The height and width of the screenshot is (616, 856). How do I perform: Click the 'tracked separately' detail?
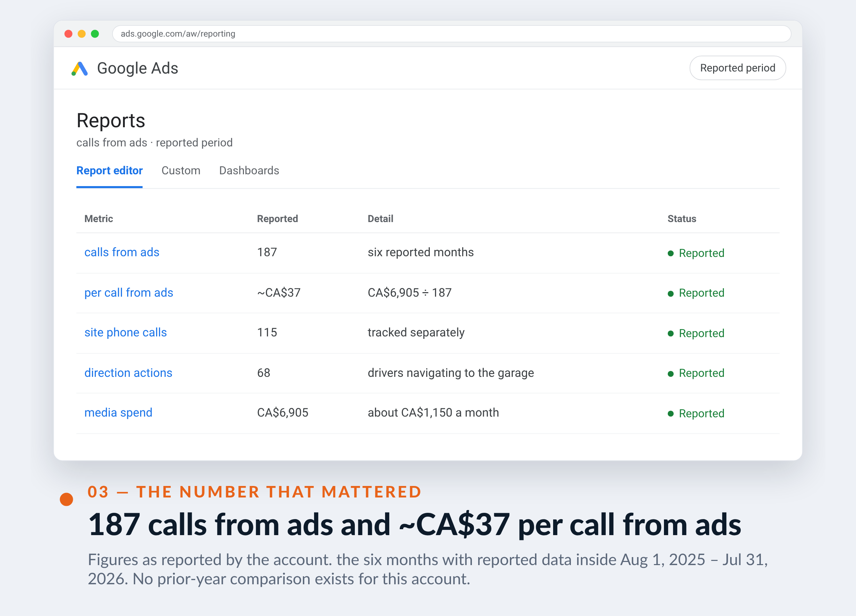click(416, 333)
